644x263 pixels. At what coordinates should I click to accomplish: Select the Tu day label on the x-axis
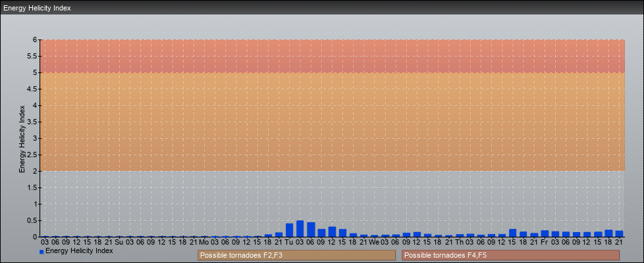(x=288, y=242)
